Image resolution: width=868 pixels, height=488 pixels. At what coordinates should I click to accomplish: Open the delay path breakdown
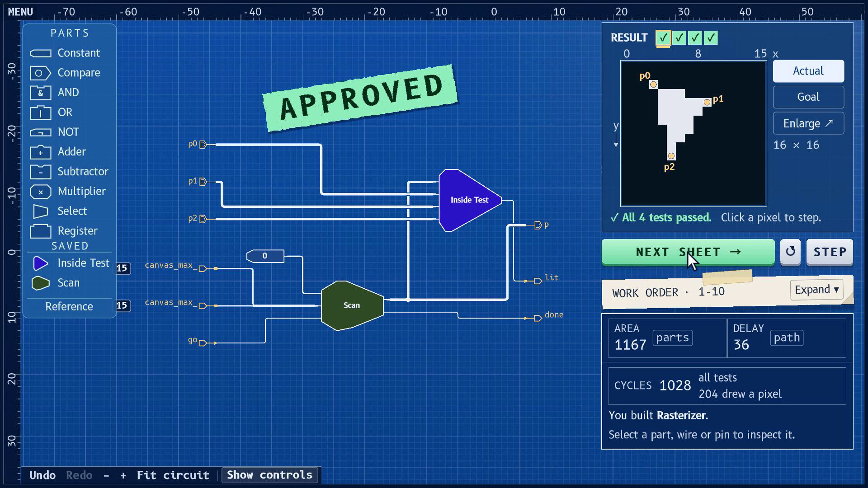tap(787, 338)
